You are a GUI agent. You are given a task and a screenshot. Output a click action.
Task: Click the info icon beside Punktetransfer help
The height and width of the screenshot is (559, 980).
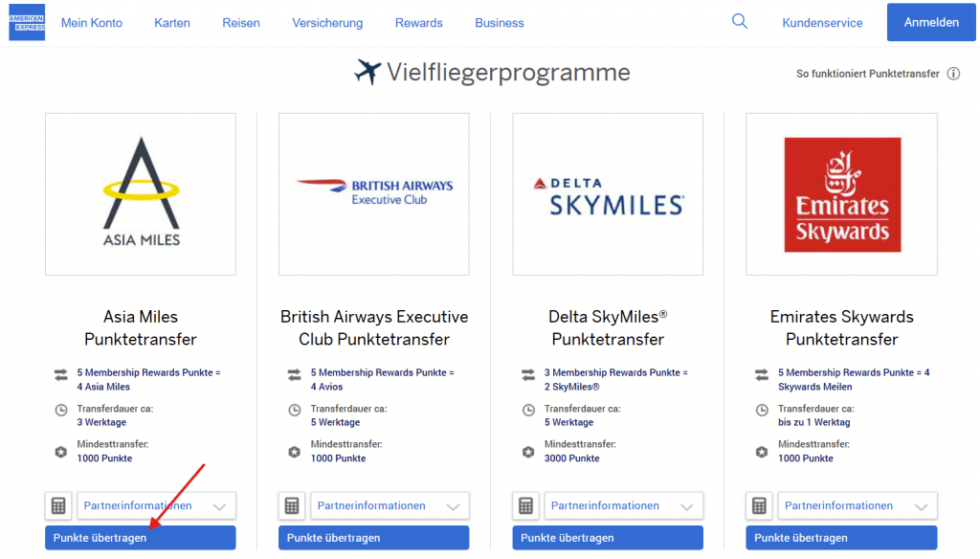point(953,74)
